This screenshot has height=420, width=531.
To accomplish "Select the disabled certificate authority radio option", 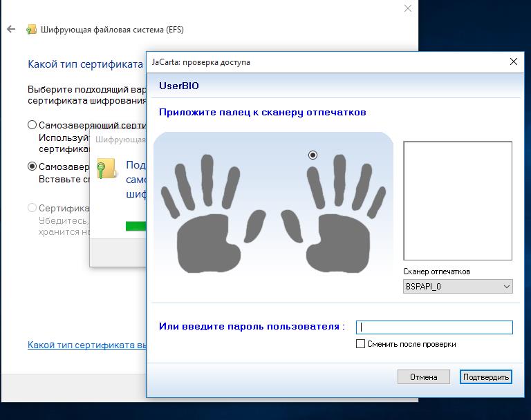I will [x=32, y=207].
